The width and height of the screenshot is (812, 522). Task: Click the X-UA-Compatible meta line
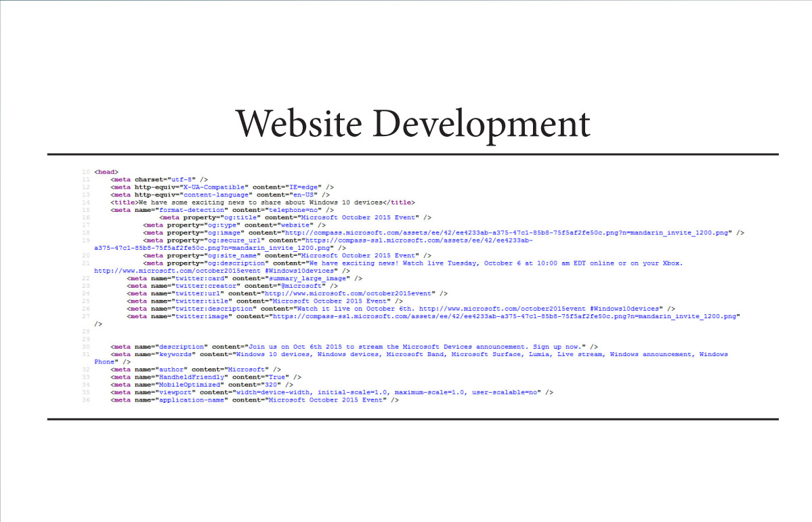(x=222, y=187)
